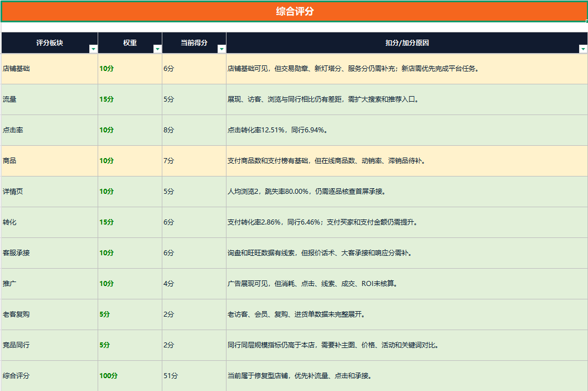Select the 综合评分 label in bottom row
588x391 pixels.
(x=50, y=376)
